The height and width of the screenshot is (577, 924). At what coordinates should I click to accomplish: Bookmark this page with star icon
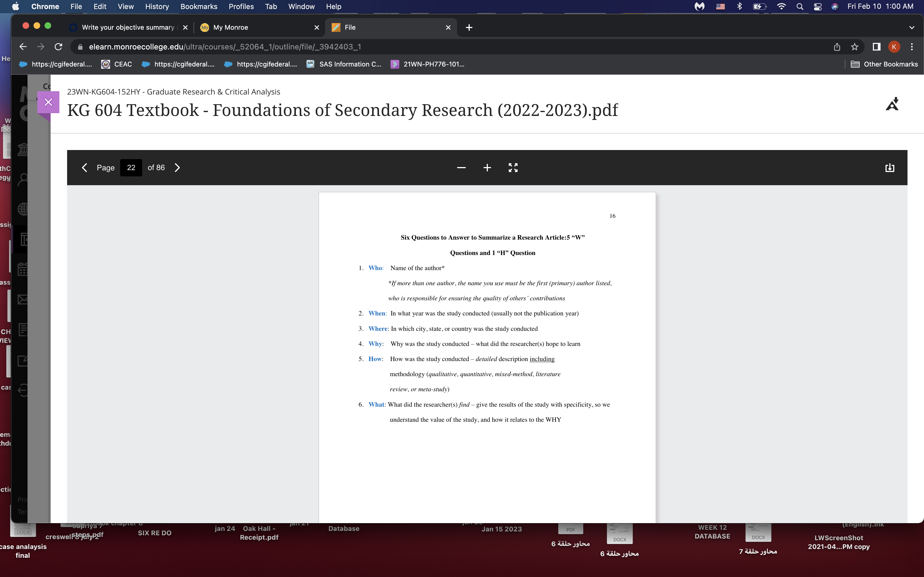[x=854, y=46]
